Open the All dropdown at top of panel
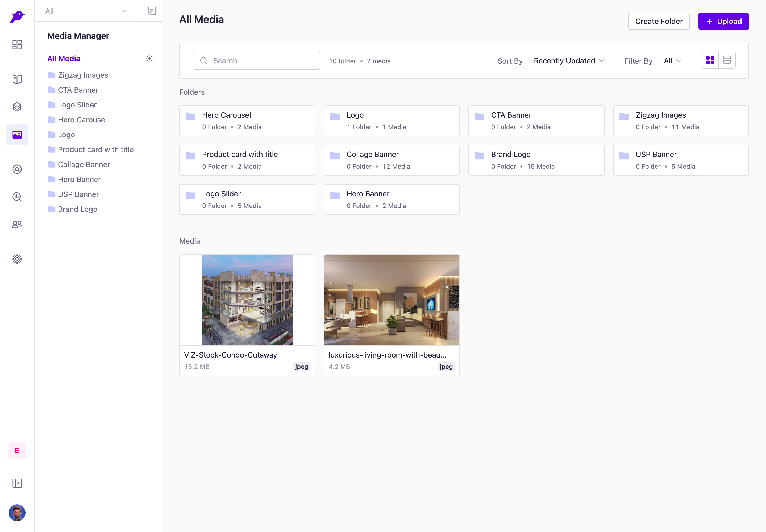 pos(88,11)
